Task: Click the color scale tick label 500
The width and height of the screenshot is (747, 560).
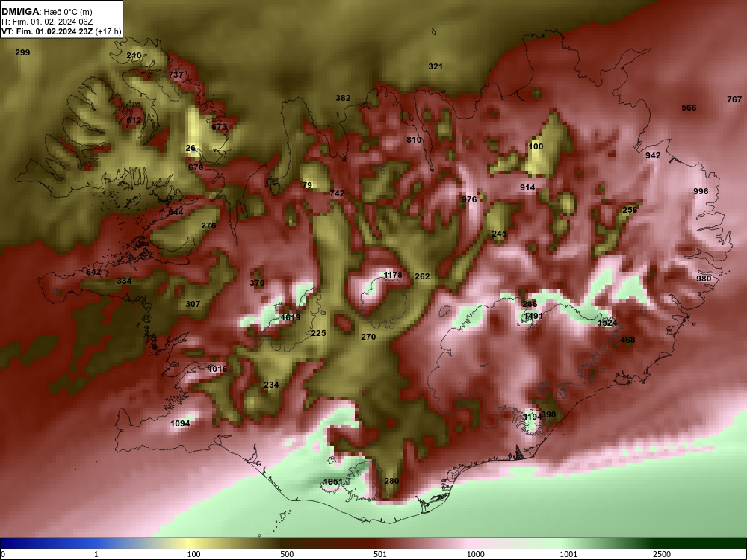Action: 287,554
